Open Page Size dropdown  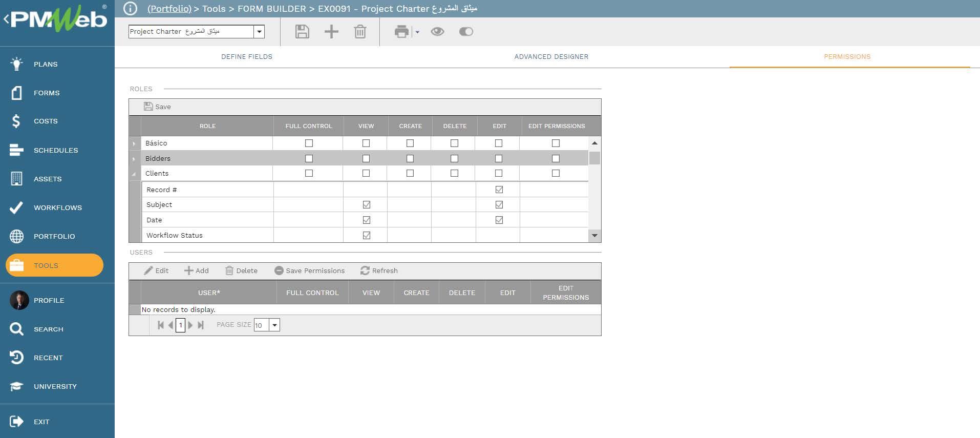click(274, 325)
